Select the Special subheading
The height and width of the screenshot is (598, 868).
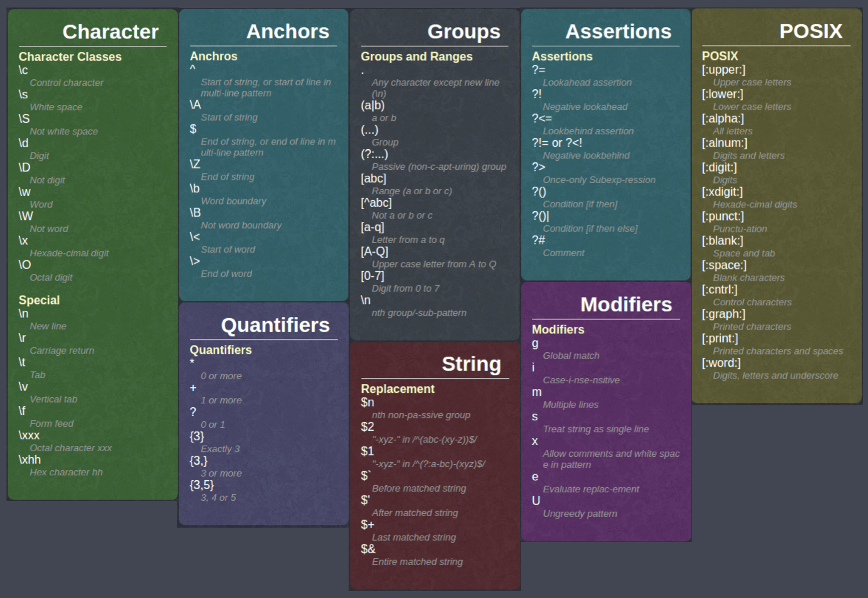(x=39, y=300)
